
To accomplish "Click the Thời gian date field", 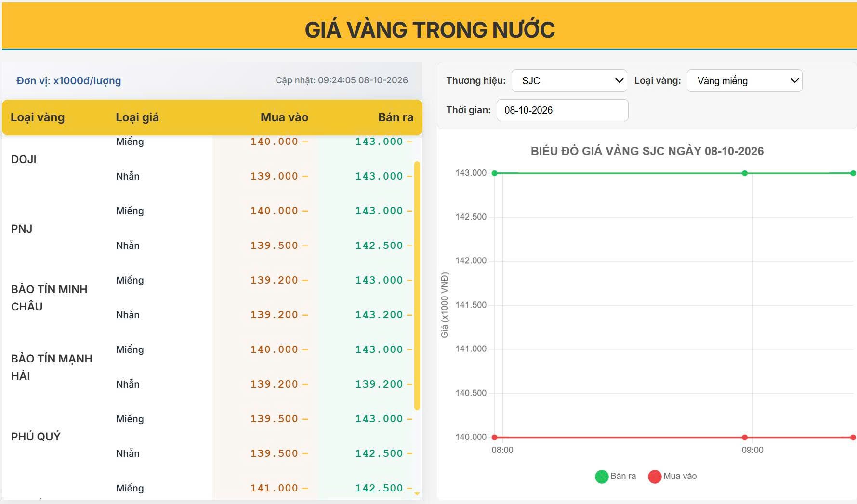I will pyautogui.click(x=562, y=110).
